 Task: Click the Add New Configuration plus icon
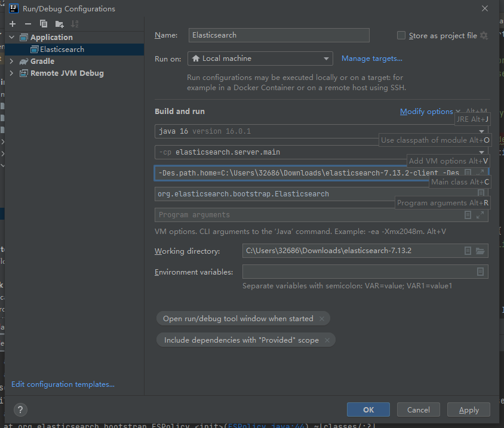pyautogui.click(x=12, y=24)
